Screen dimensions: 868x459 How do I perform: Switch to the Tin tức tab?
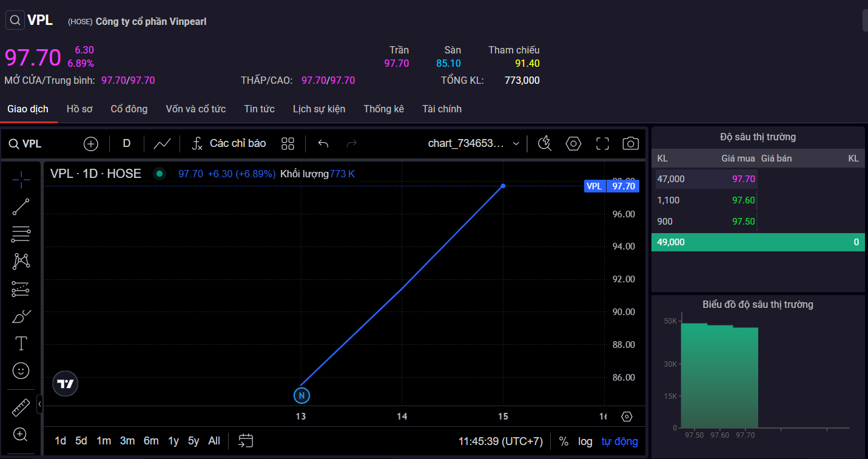[x=259, y=109]
